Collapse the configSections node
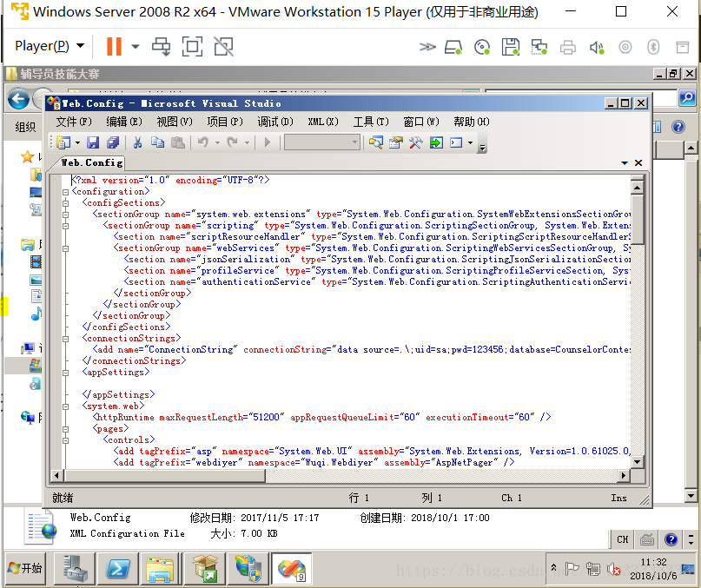Image resolution: width=701 pixels, height=588 pixels. click(x=66, y=203)
